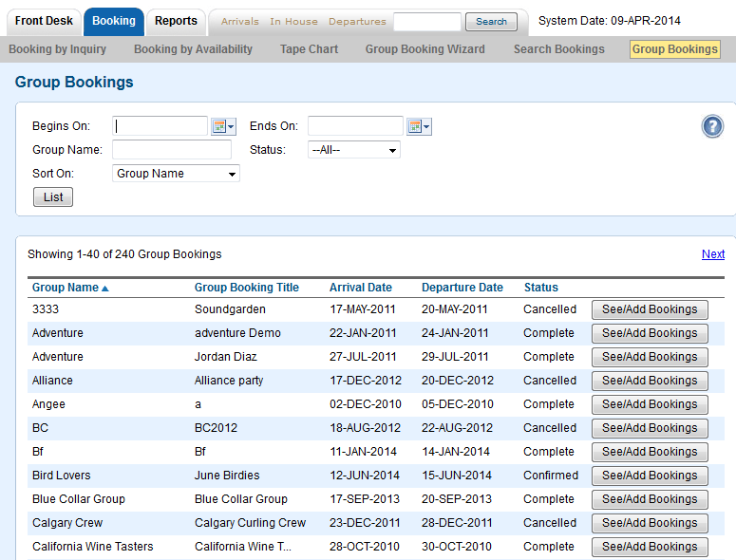See/Add Bookings for Calgary Curling Crew
Screen dimensions: 736x560
coord(650,523)
